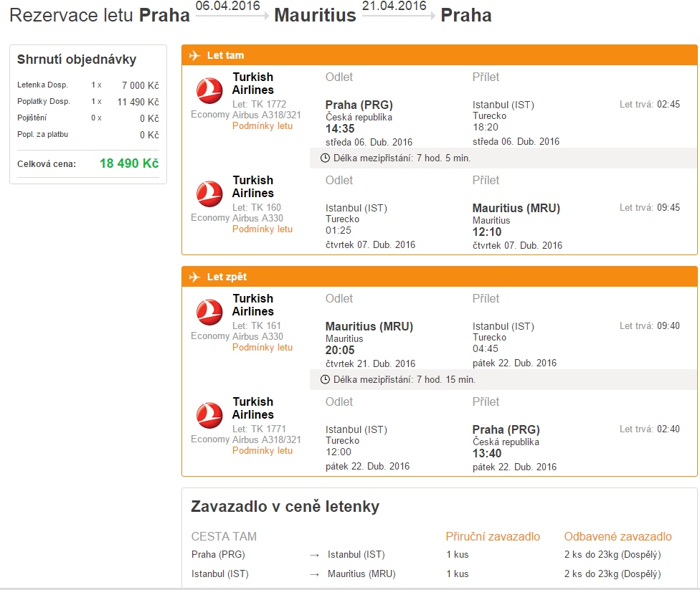
Task: Click flight duration Let trvá: 09:40
Action: (650, 325)
